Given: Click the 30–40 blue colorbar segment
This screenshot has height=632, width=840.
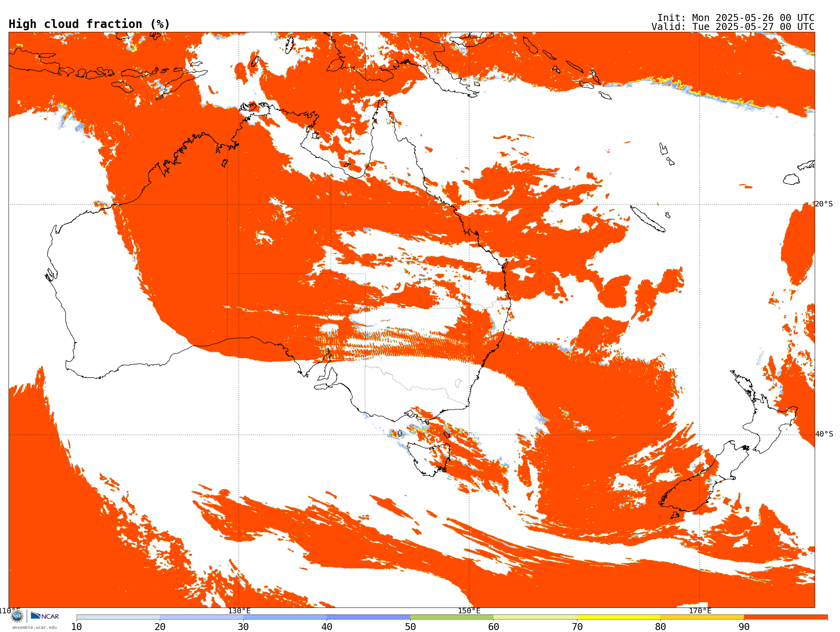Looking at the screenshot, I should [285, 617].
